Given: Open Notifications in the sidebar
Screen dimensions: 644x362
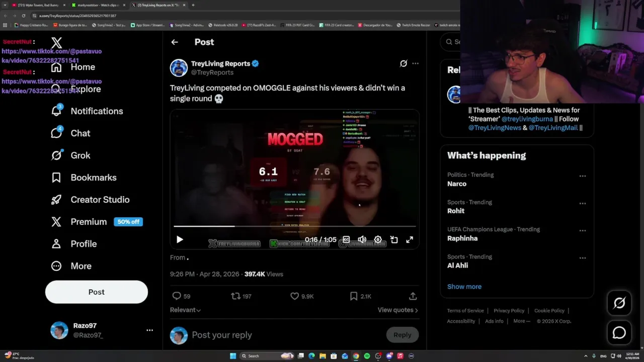Looking at the screenshot, I should point(87,111).
